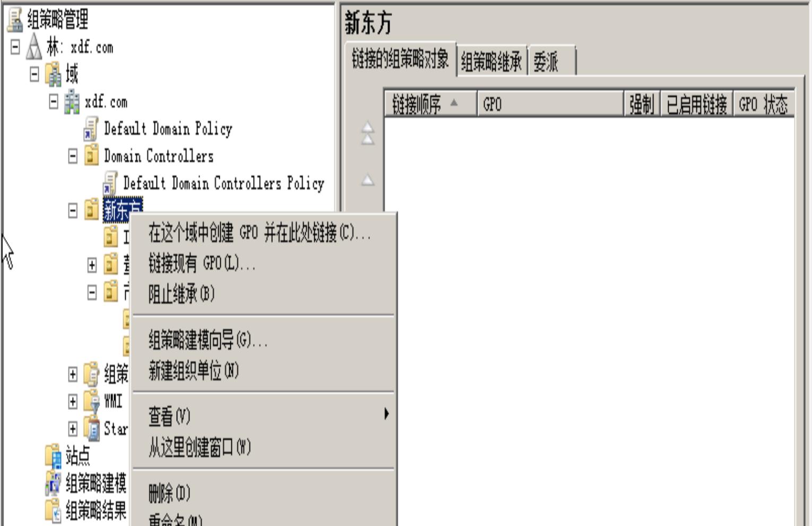Screen dimensions: 812x526
Task: Expand the 组策略对象 tree node
Action: tap(73, 374)
